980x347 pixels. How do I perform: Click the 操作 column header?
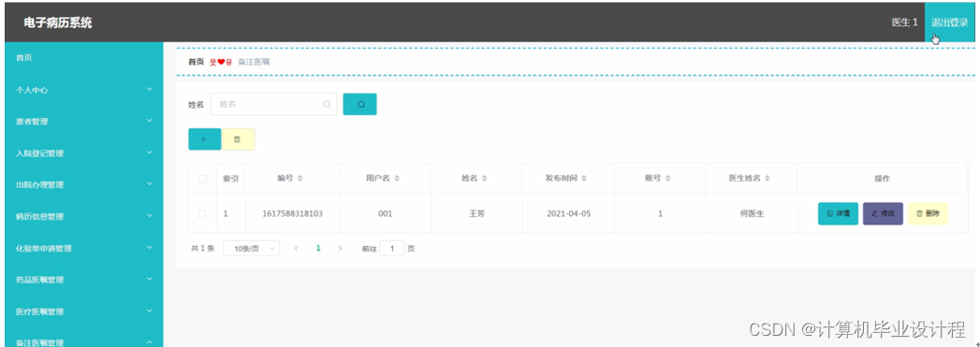(882, 179)
